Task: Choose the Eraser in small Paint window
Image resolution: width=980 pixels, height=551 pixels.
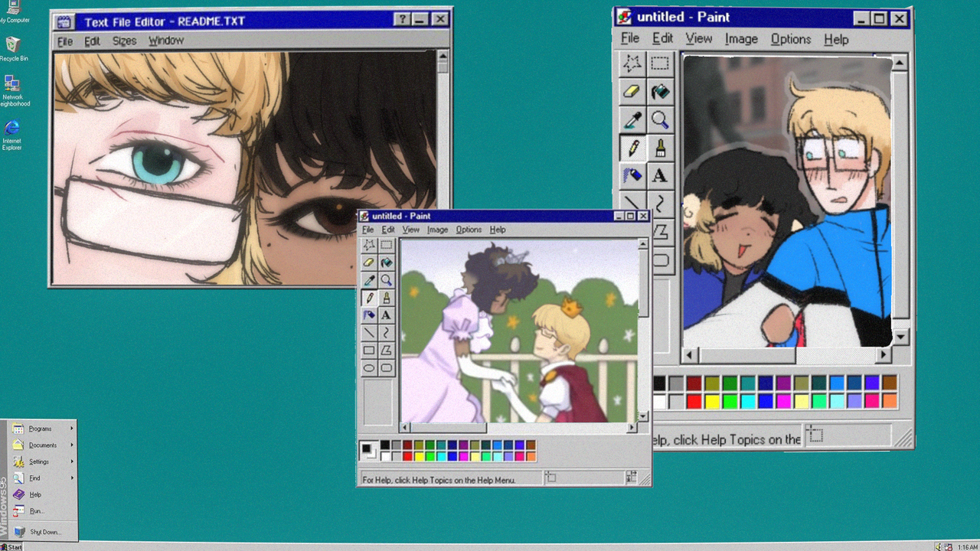Action: [369, 262]
